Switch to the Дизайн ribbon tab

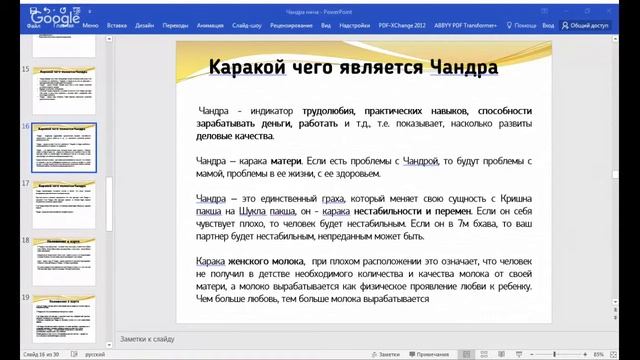(144, 25)
